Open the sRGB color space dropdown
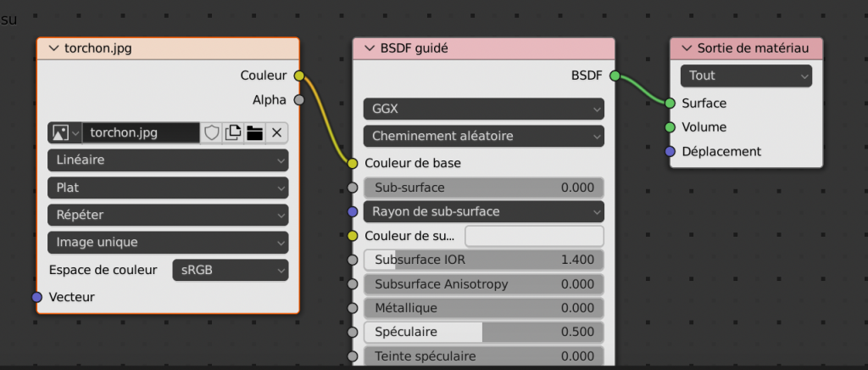868x370 pixels. pos(230,270)
